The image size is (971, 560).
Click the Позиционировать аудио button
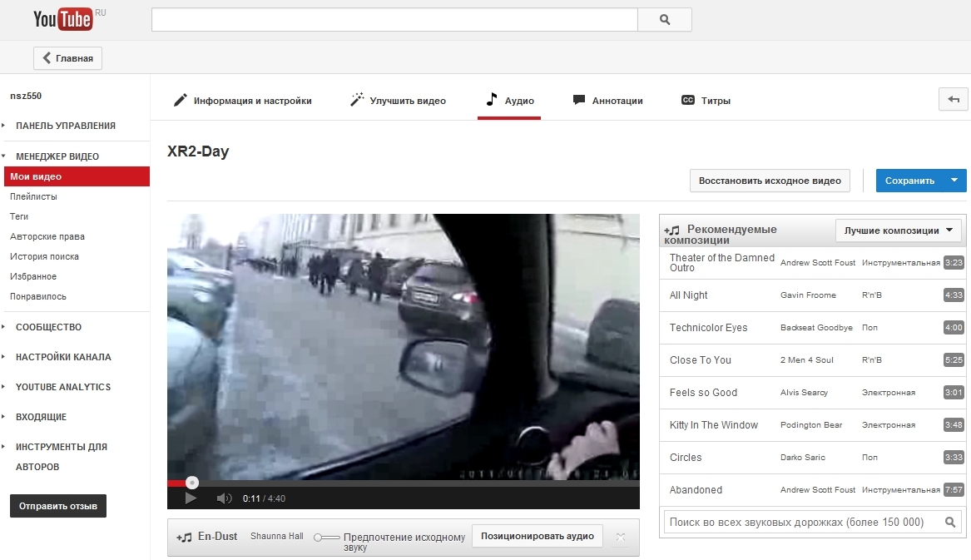(x=537, y=536)
